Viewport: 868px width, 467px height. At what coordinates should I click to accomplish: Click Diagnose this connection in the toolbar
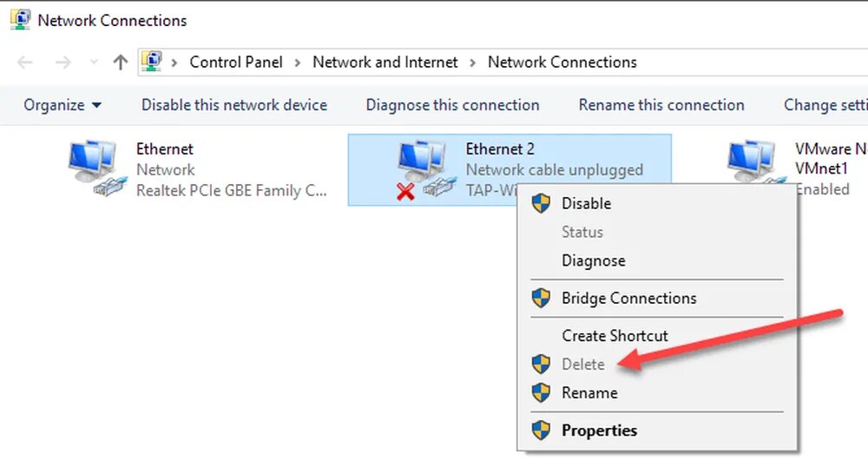coord(452,105)
